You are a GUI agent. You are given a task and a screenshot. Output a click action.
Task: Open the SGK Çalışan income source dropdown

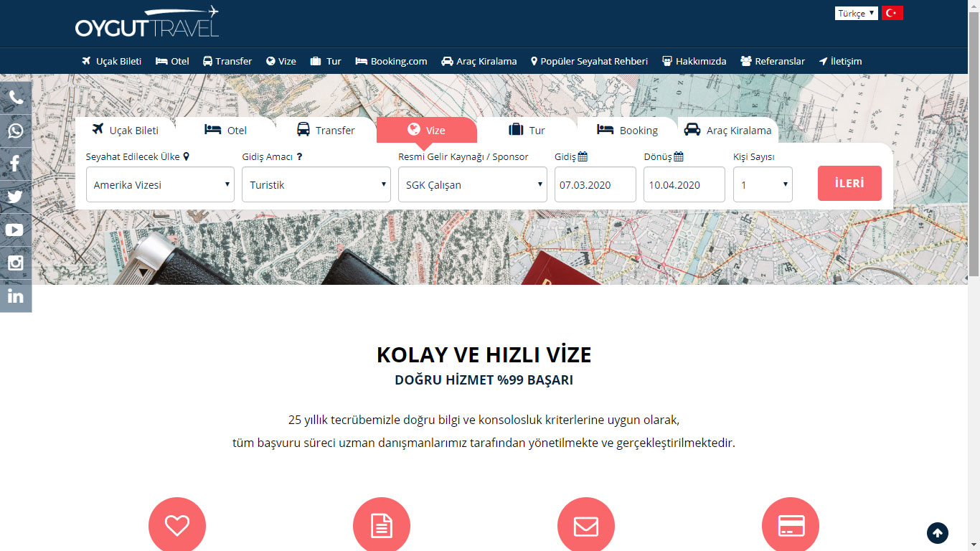point(473,184)
